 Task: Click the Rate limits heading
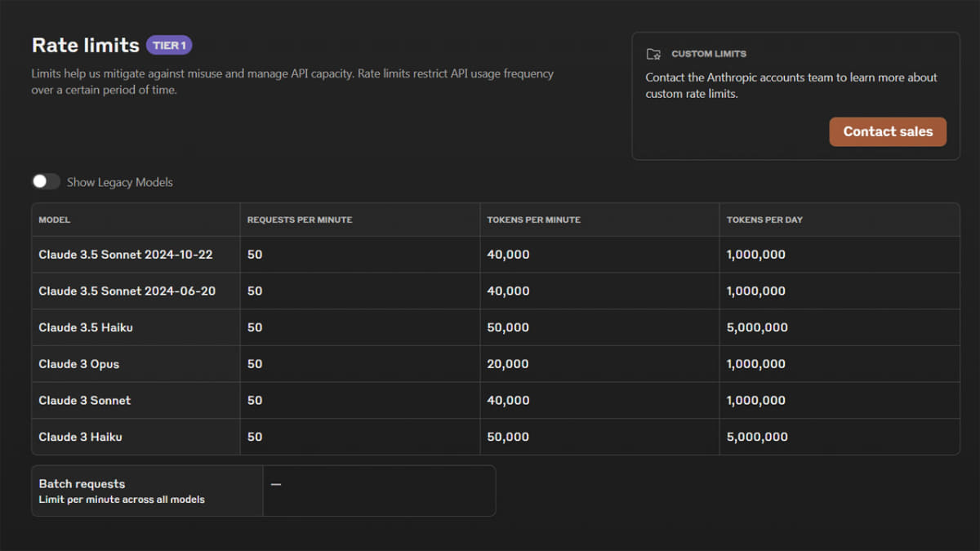pyautogui.click(x=85, y=45)
